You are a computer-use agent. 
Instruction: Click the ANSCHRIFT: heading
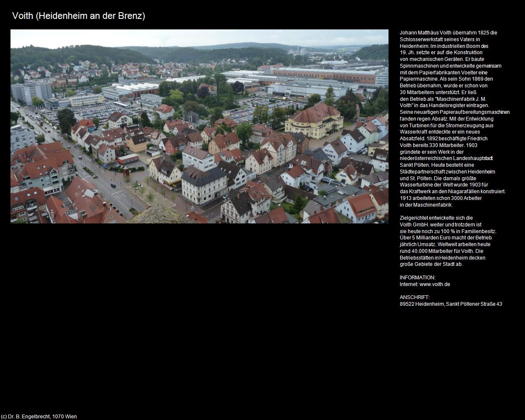tap(415, 297)
